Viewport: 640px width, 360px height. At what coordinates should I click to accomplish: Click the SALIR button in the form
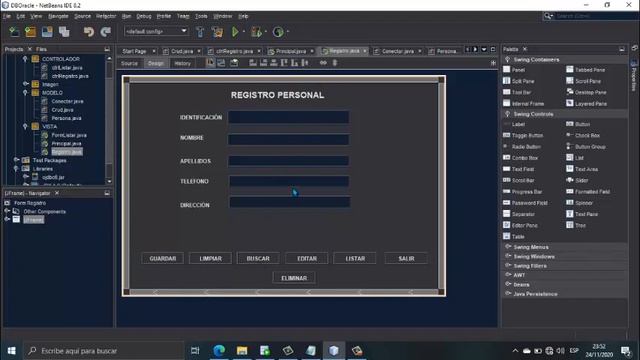point(406,258)
